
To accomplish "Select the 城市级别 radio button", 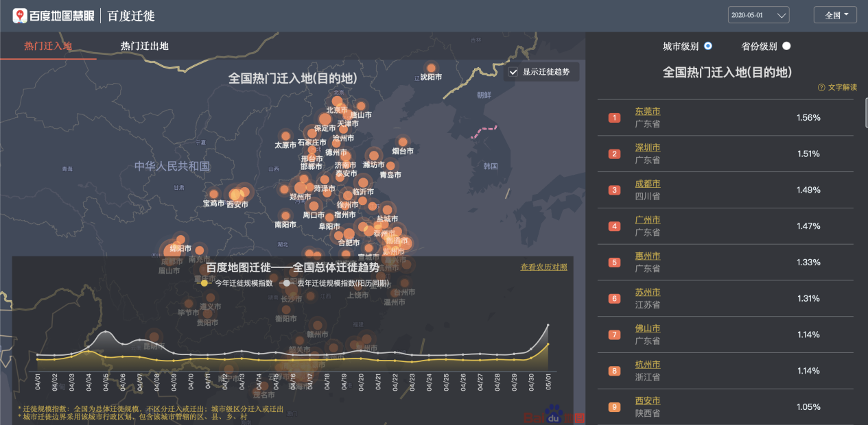I will (708, 46).
